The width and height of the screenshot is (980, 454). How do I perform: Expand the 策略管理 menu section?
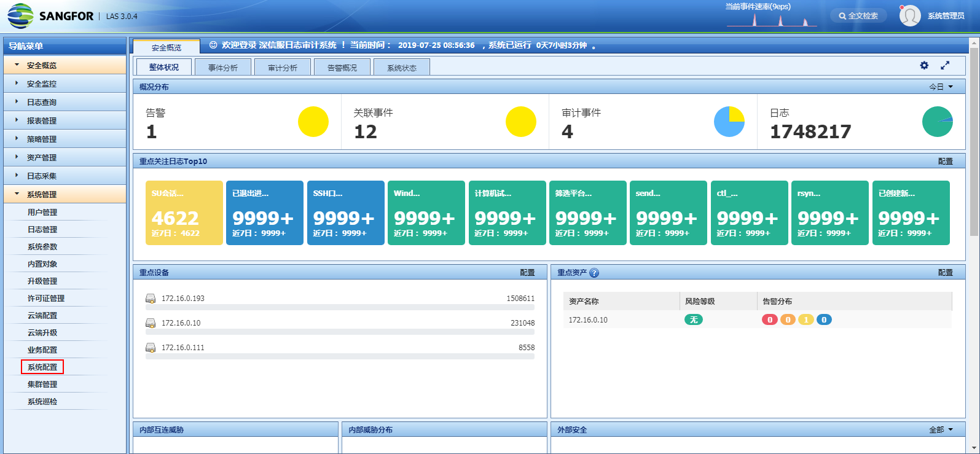pos(65,139)
